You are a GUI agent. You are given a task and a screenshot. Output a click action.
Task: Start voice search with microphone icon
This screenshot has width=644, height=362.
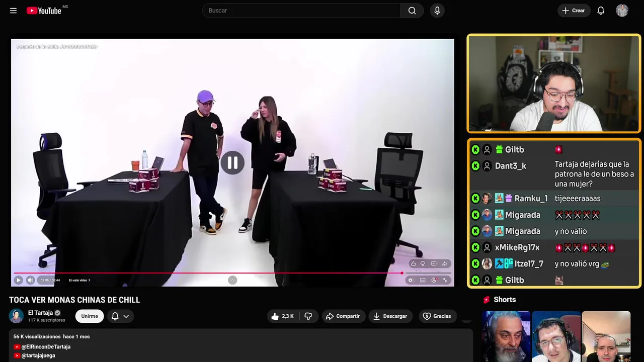point(437,11)
